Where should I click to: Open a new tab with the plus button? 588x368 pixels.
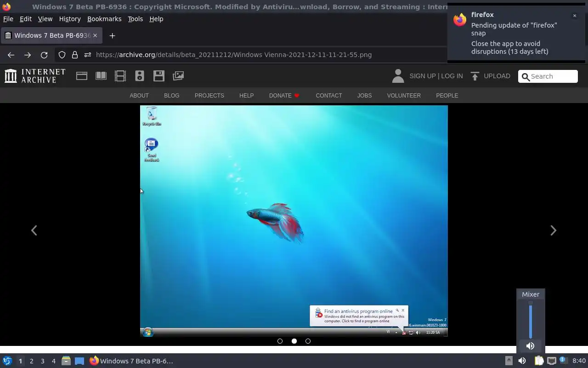pyautogui.click(x=112, y=35)
